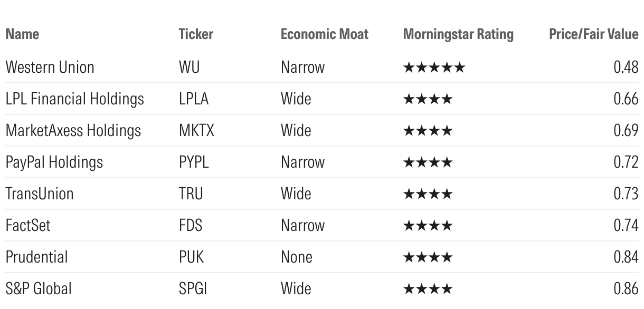Click the WU ticker symbol
This screenshot has width=644, height=309.
click(190, 67)
